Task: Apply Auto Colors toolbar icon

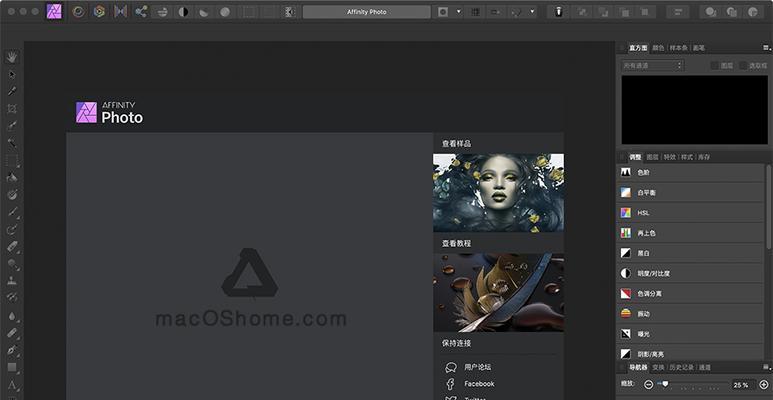Action: click(x=204, y=12)
